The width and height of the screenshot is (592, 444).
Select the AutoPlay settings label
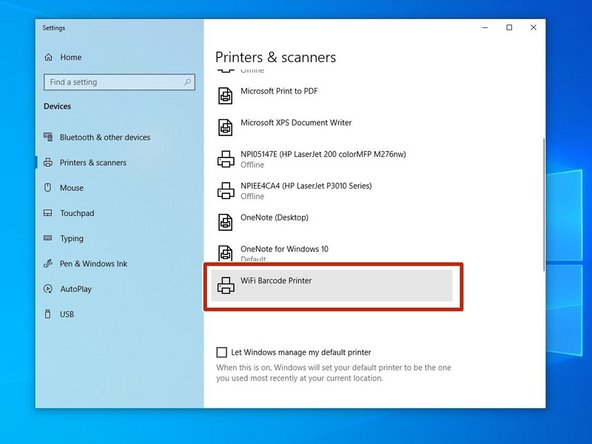(76, 289)
